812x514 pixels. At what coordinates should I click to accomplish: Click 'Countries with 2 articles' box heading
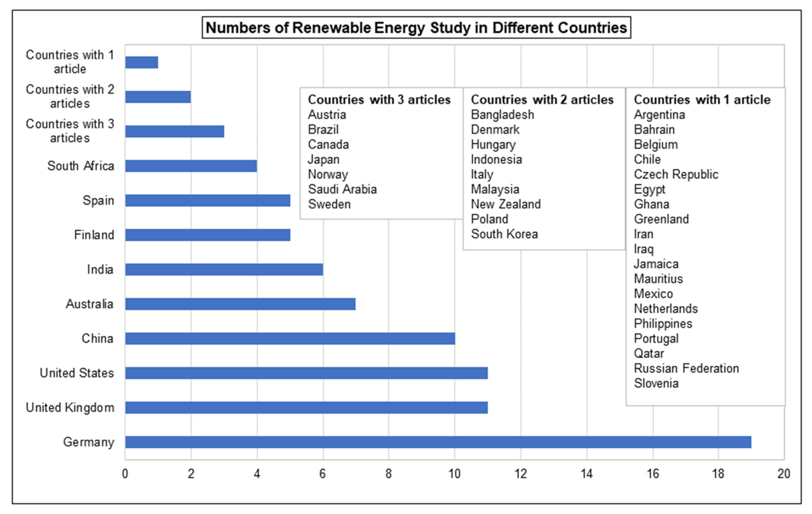[x=542, y=100]
